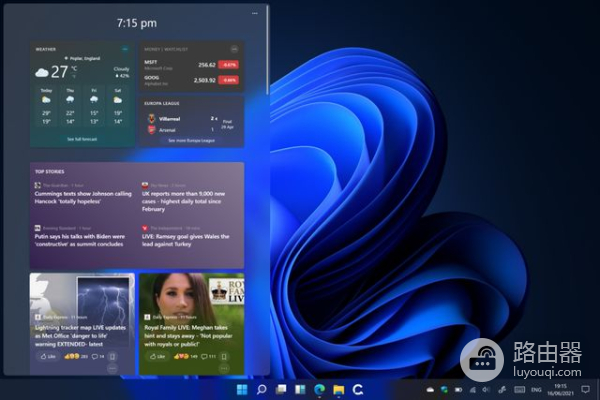Open the Windows Start menu
The width and height of the screenshot is (600, 400).
[x=240, y=389]
